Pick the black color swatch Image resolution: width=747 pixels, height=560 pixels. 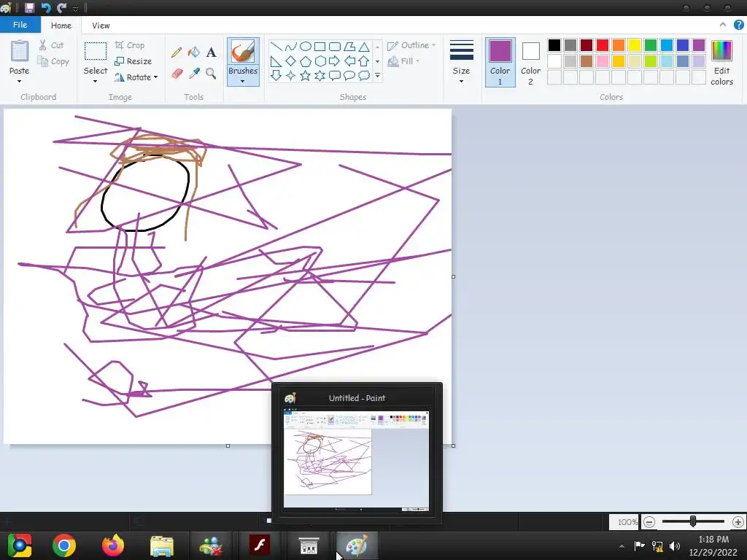(x=554, y=45)
